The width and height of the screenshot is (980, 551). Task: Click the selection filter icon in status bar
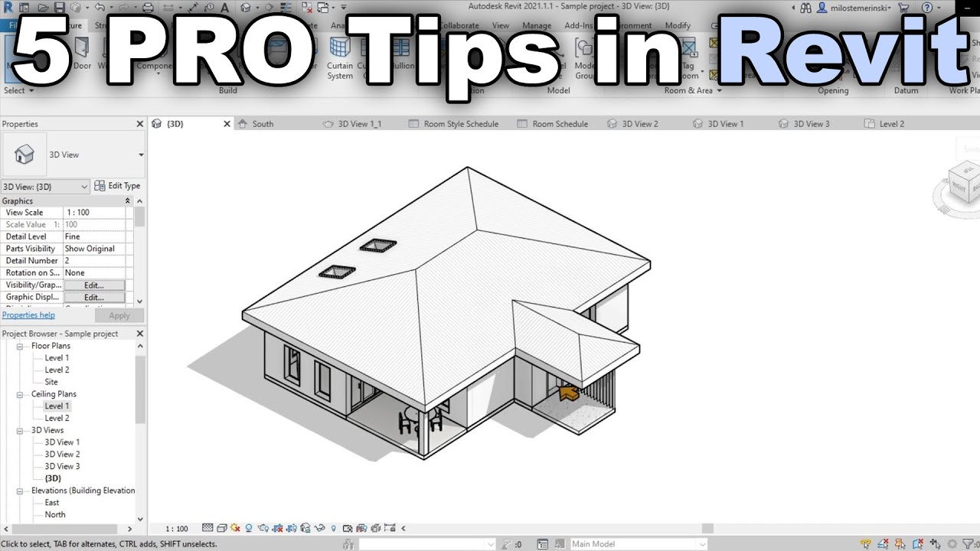pos(968,543)
